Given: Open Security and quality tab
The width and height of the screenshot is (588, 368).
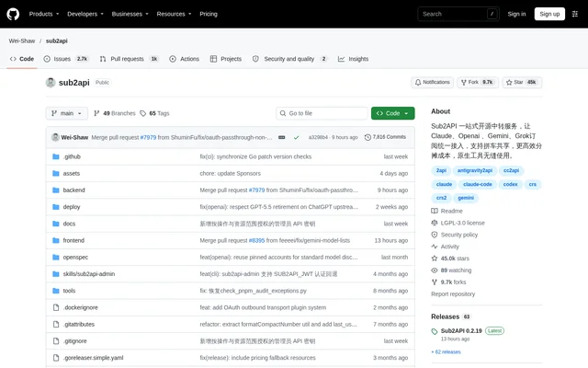Looking at the screenshot, I should tap(290, 59).
